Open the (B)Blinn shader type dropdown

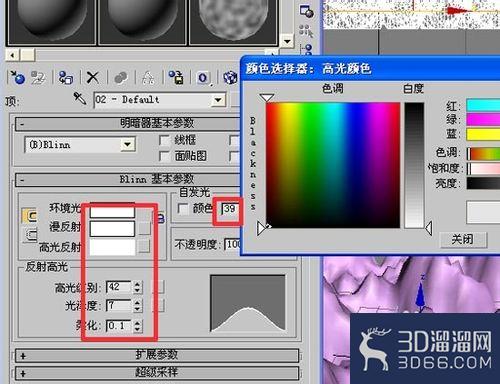coord(127,145)
